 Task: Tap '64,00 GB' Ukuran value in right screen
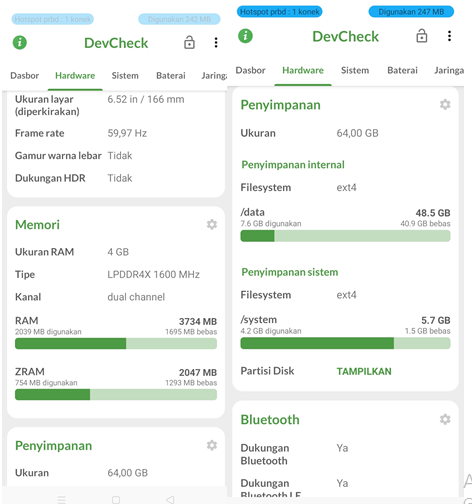pyautogui.click(x=357, y=133)
